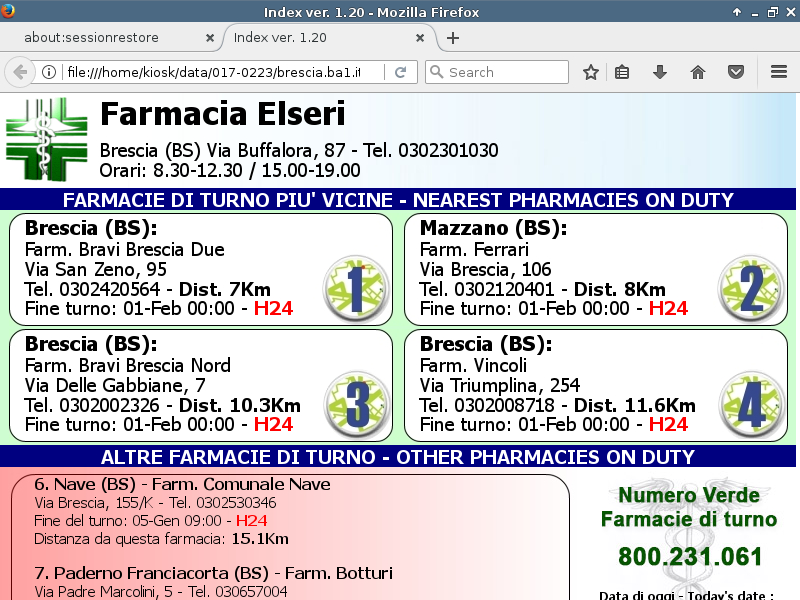Bookmark this page with the star icon

click(x=591, y=72)
